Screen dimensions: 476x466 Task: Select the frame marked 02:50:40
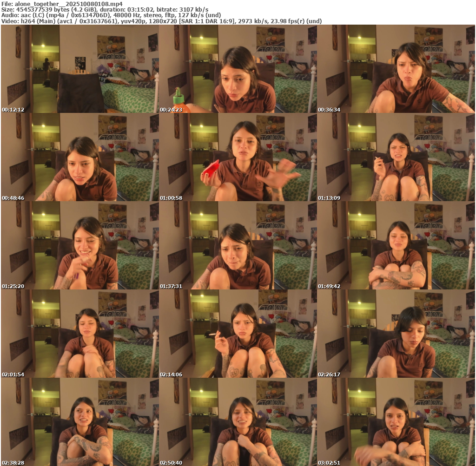coord(238,422)
